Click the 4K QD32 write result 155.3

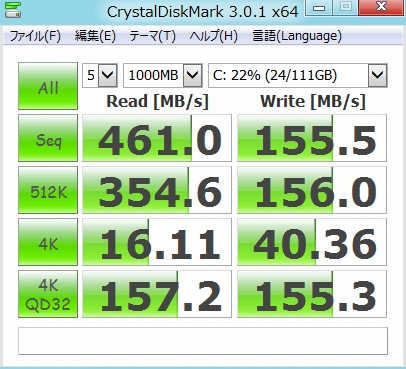(312, 294)
